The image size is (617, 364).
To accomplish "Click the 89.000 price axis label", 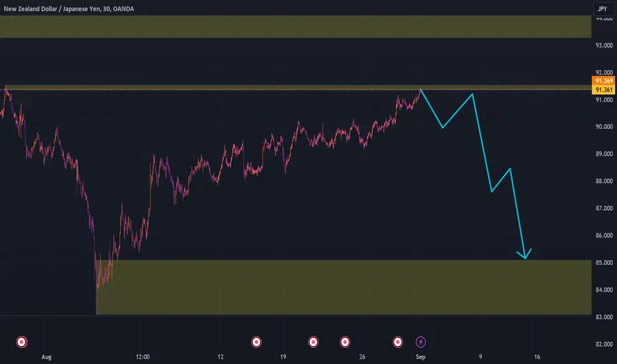I will 604,154.
